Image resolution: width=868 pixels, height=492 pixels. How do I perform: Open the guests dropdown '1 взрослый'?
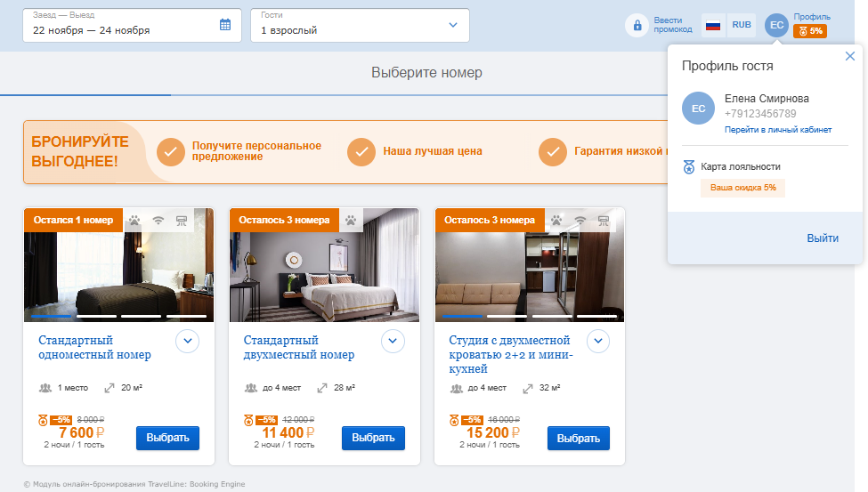(360, 25)
